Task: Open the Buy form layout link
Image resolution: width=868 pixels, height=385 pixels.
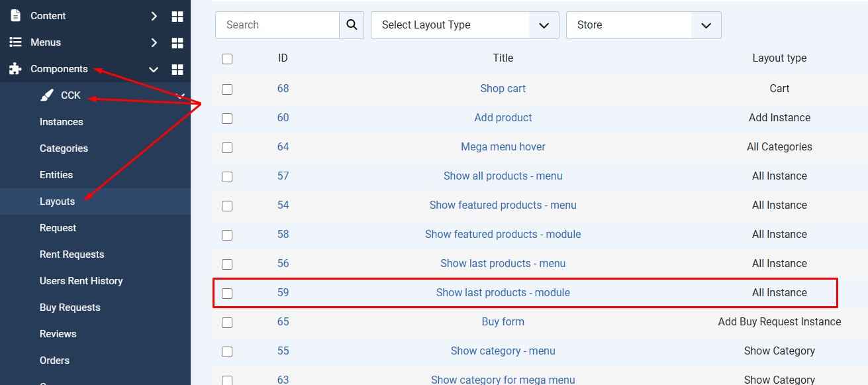Action: 503,322
